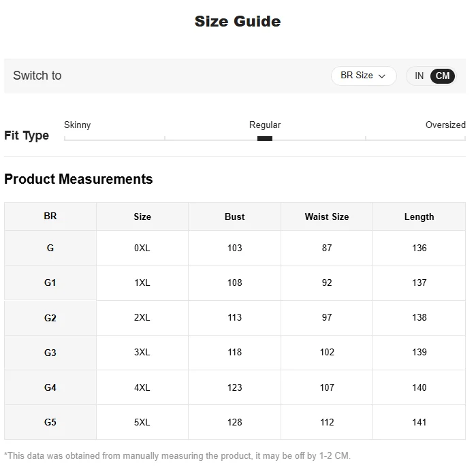Click the Oversized fit label
Image resolution: width=476 pixels, height=467 pixels.
click(445, 125)
